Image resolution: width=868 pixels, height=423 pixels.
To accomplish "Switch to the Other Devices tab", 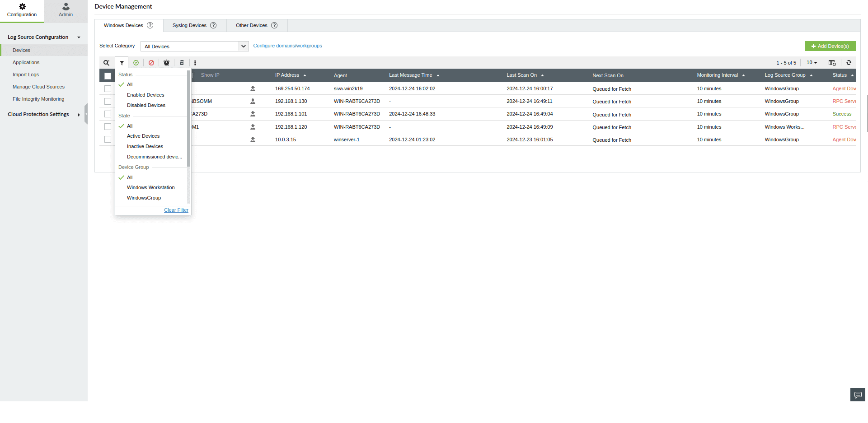I will 251,25.
